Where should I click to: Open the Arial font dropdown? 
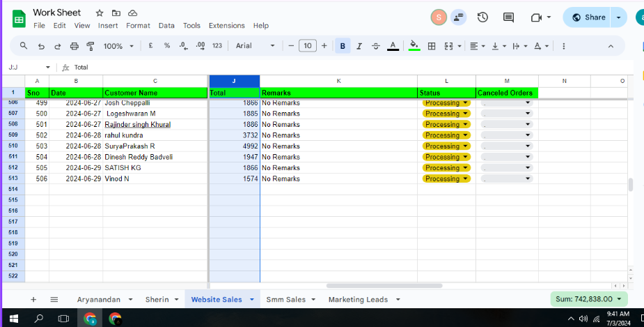click(255, 46)
